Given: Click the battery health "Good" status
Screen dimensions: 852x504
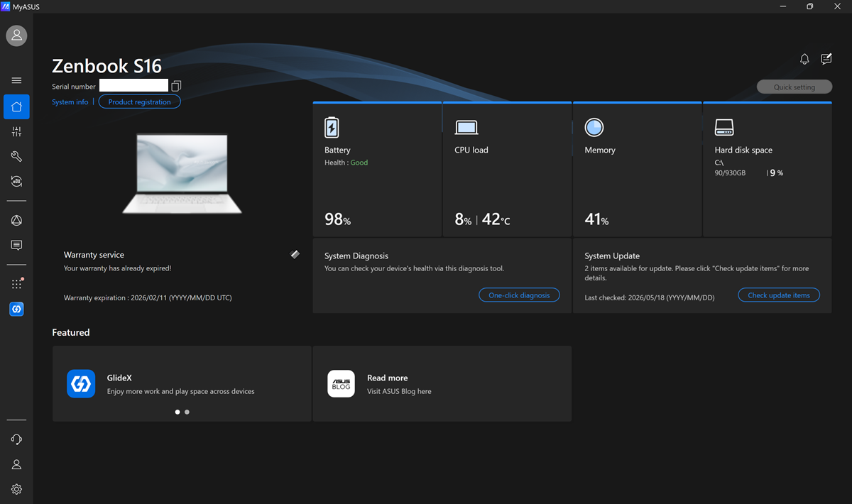Looking at the screenshot, I should [x=359, y=163].
